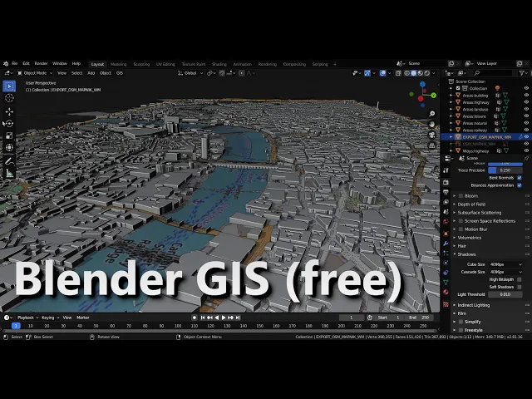Open the Render menu
The height and width of the screenshot is (399, 532).
coord(41,63)
